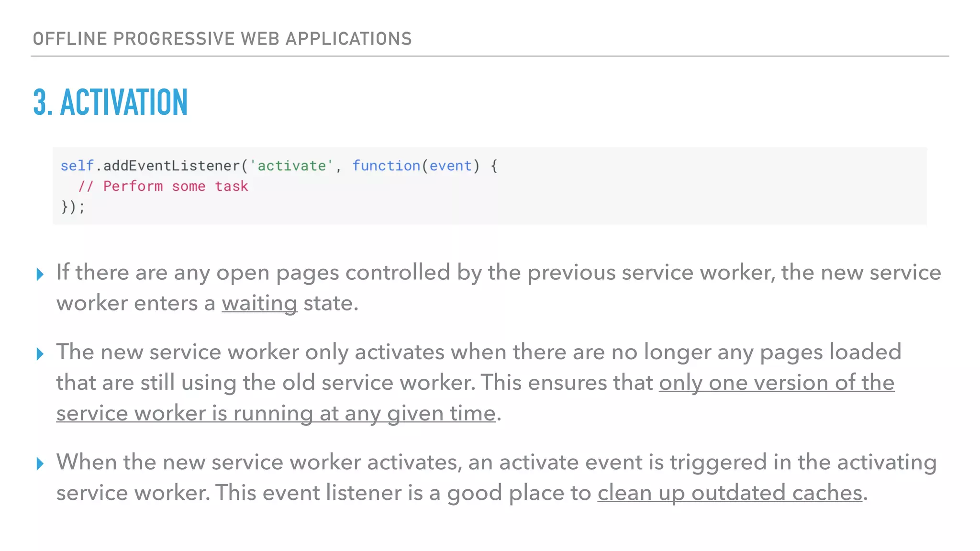Click the 'self' keyword in code
The image size is (980, 551).
tap(77, 166)
